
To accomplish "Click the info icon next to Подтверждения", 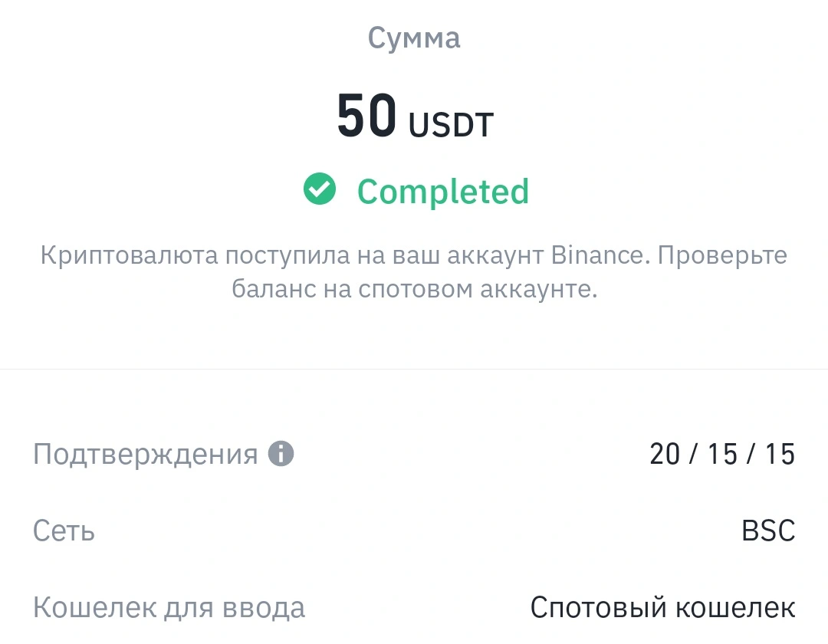I will coord(281,453).
